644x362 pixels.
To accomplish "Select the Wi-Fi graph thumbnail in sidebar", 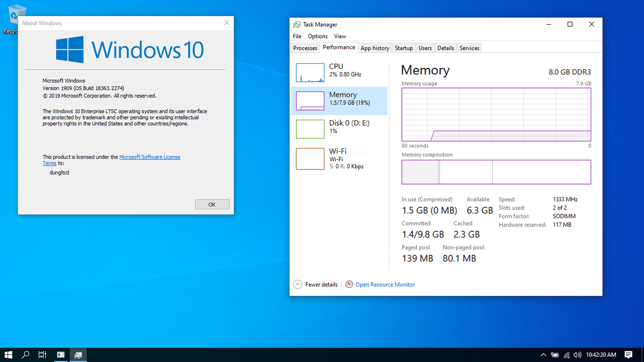I will 310,158.
